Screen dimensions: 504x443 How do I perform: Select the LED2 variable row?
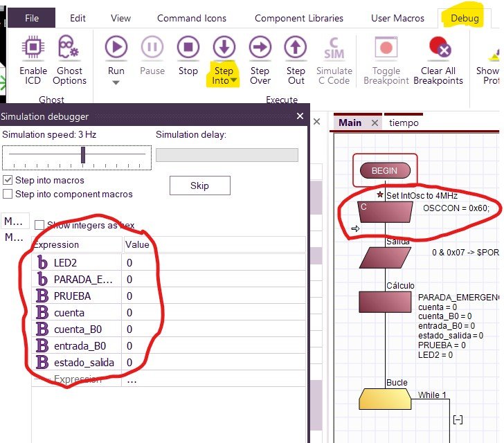tap(169, 262)
